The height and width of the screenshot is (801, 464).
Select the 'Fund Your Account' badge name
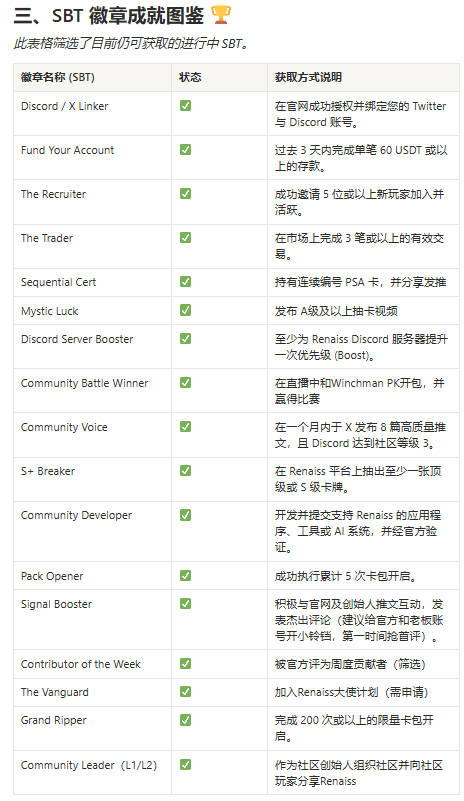click(67, 150)
